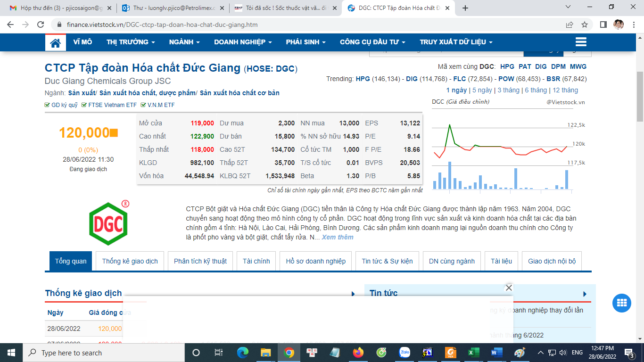
Task: Show the 3 tháng chart range
Action: (x=509, y=90)
